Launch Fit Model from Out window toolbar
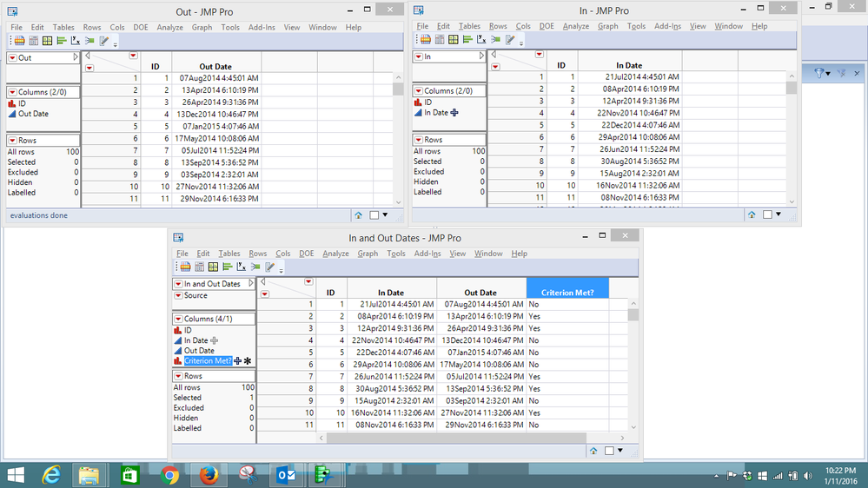This screenshot has height=488, width=868. pyautogui.click(x=89, y=41)
